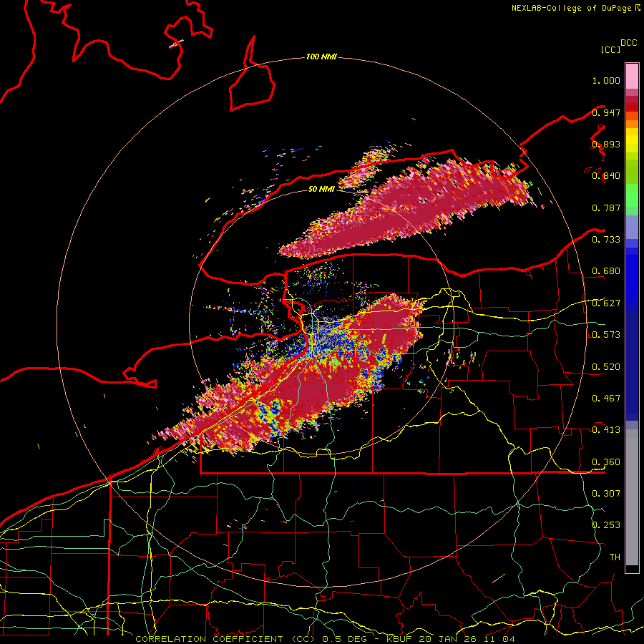The width and height of the screenshot is (644, 644).
Task: Click the 11:04 timestamp in caption
Action: pyautogui.click(x=499, y=639)
